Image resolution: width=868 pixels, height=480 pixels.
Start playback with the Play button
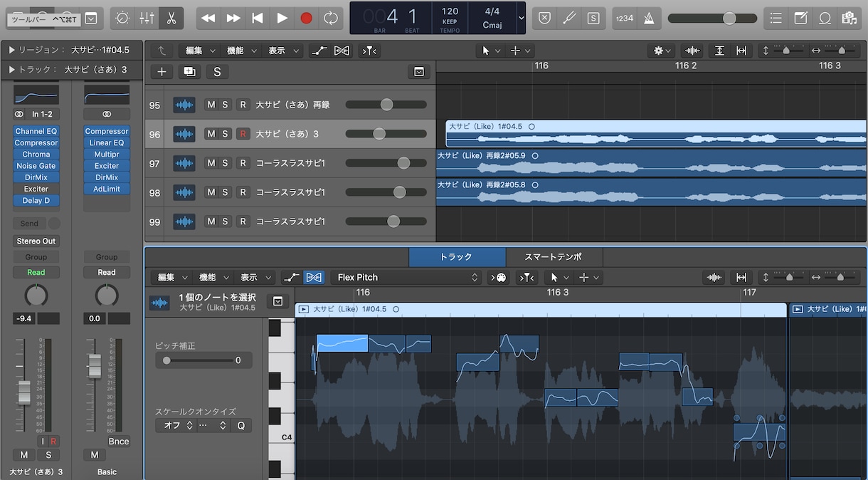coord(282,19)
